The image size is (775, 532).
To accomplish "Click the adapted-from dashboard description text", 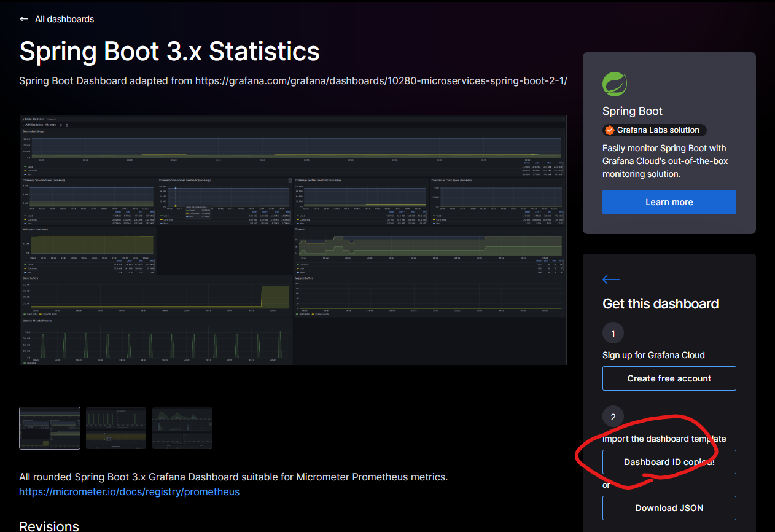I will (293, 81).
